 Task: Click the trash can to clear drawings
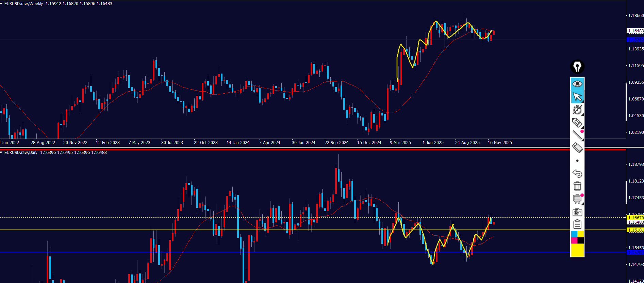coord(577,186)
